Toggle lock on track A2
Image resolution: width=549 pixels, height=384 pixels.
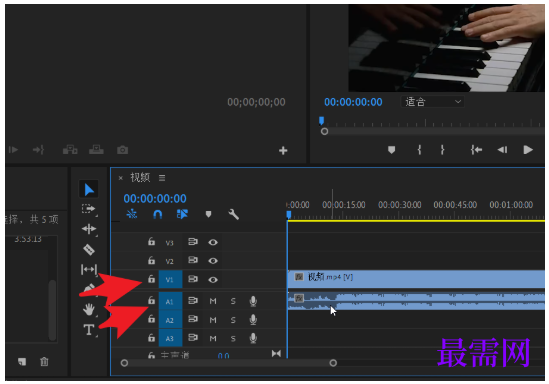point(151,319)
